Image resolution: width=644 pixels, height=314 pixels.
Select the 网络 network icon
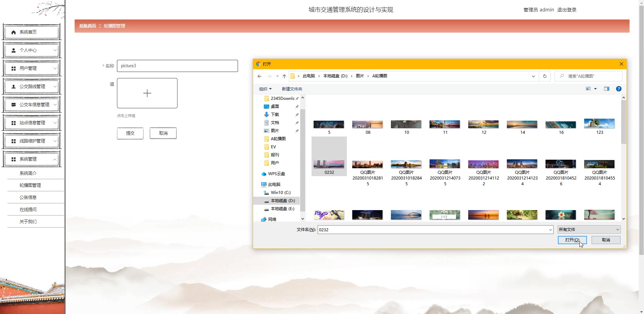tap(264, 220)
